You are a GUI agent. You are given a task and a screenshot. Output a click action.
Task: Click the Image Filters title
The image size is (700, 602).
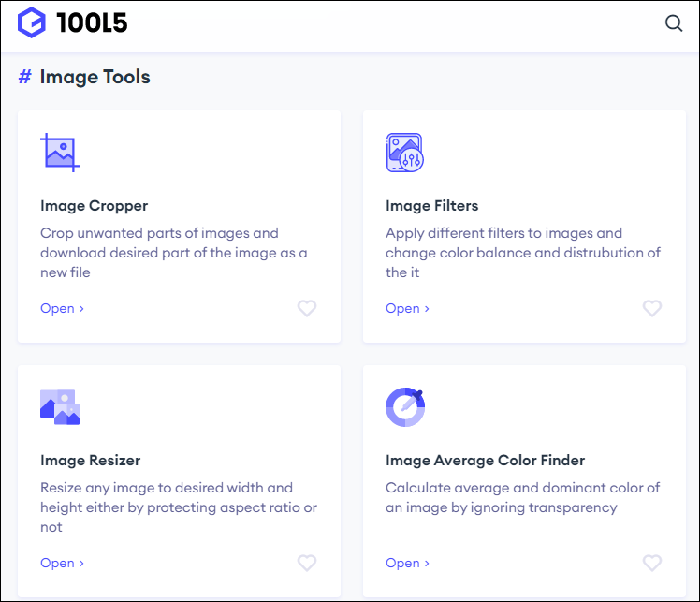click(x=431, y=206)
